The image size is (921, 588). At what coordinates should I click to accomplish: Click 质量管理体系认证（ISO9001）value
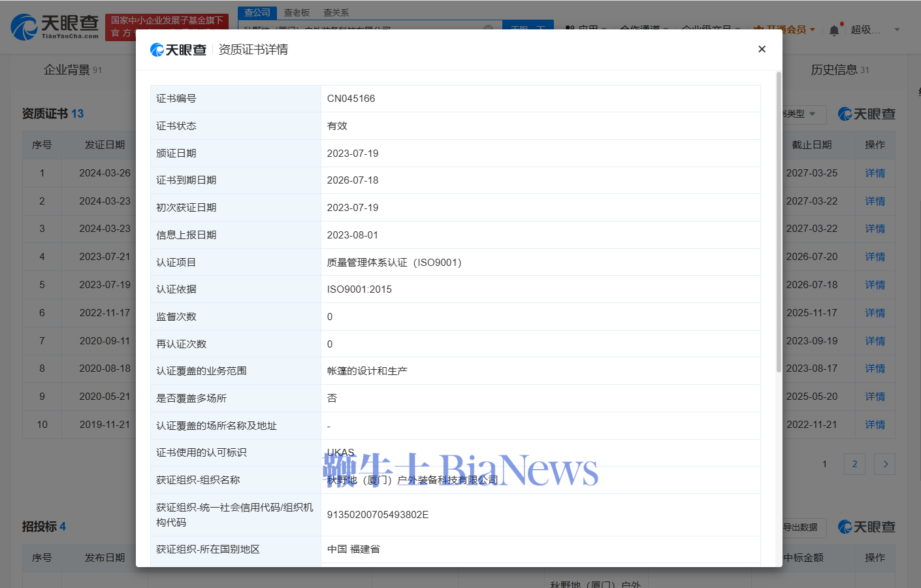point(394,263)
